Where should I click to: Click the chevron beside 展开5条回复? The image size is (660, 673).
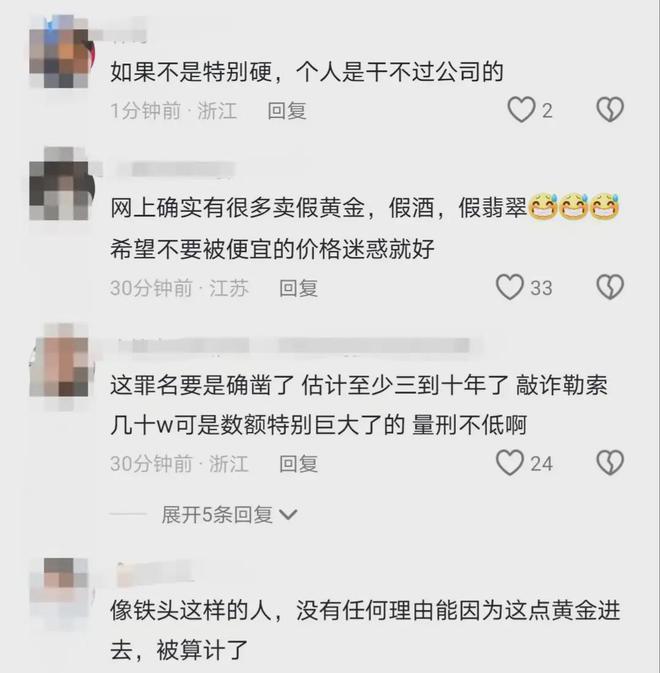(x=288, y=514)
